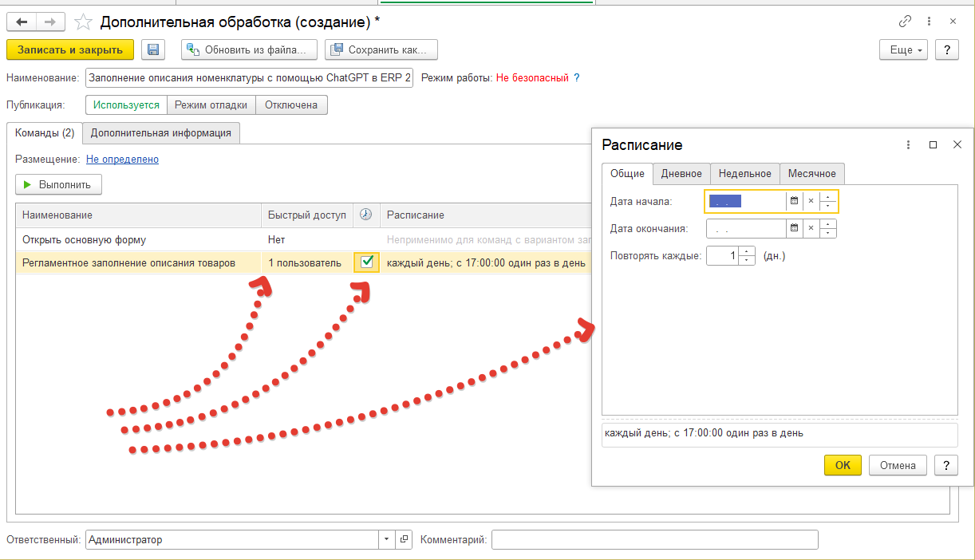
Task: Click the back navigation arrow
Action: click(22, 22)
